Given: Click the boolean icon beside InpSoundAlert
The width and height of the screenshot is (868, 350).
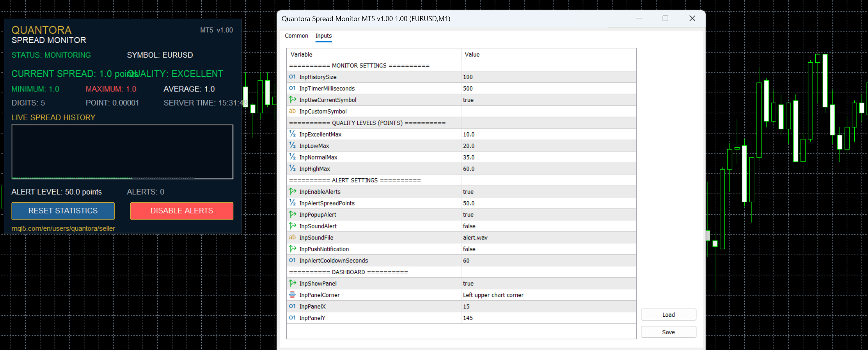Looking at the screenshot, I should [292, 226].
